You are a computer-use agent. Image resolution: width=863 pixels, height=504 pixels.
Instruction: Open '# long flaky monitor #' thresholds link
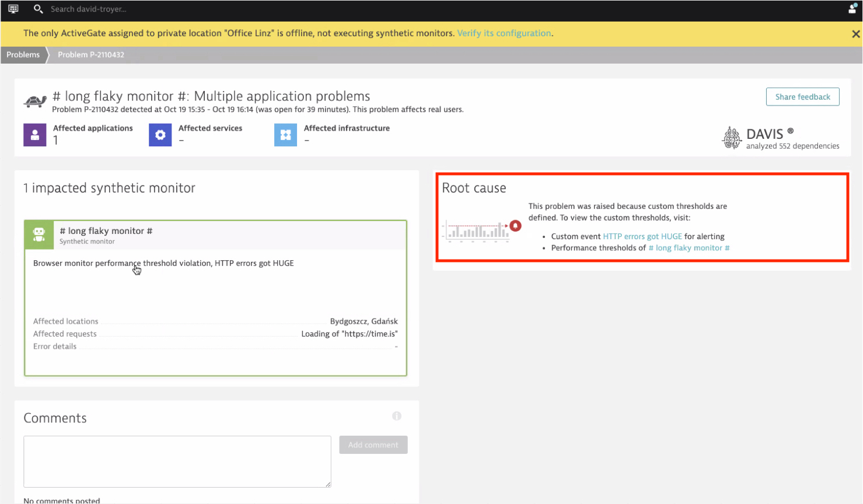tap(689, 248)
